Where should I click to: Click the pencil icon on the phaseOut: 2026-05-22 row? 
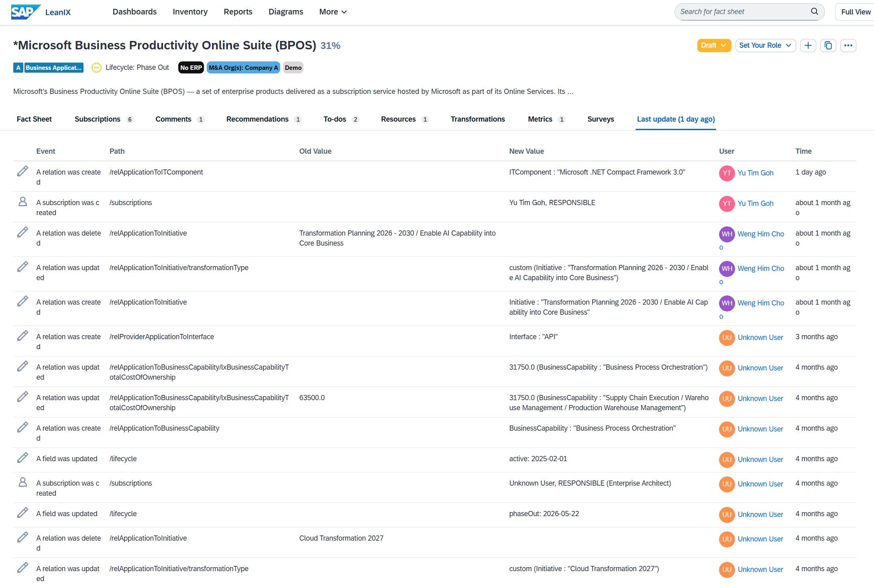click(22, 513)
